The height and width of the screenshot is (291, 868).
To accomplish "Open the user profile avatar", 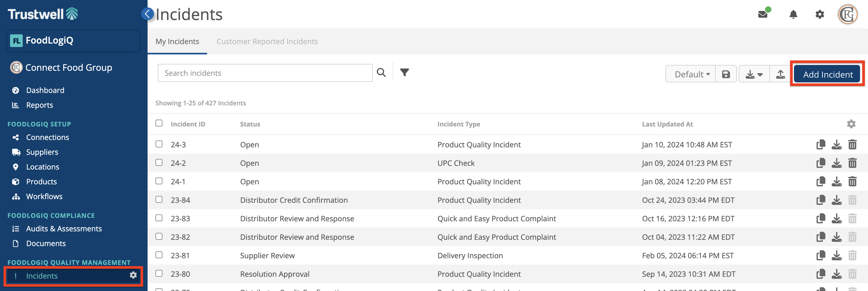I will tap(847, 15).
